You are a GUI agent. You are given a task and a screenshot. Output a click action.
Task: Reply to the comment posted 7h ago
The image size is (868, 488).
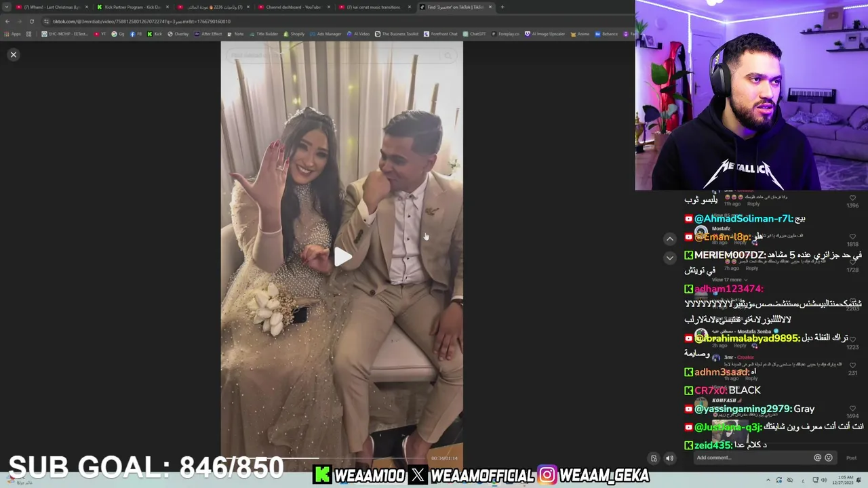click(x=752, y=268)
